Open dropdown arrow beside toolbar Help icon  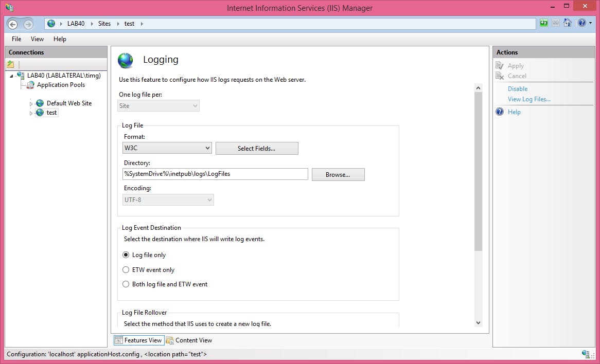pyautogui.click(x=590, y=23)
